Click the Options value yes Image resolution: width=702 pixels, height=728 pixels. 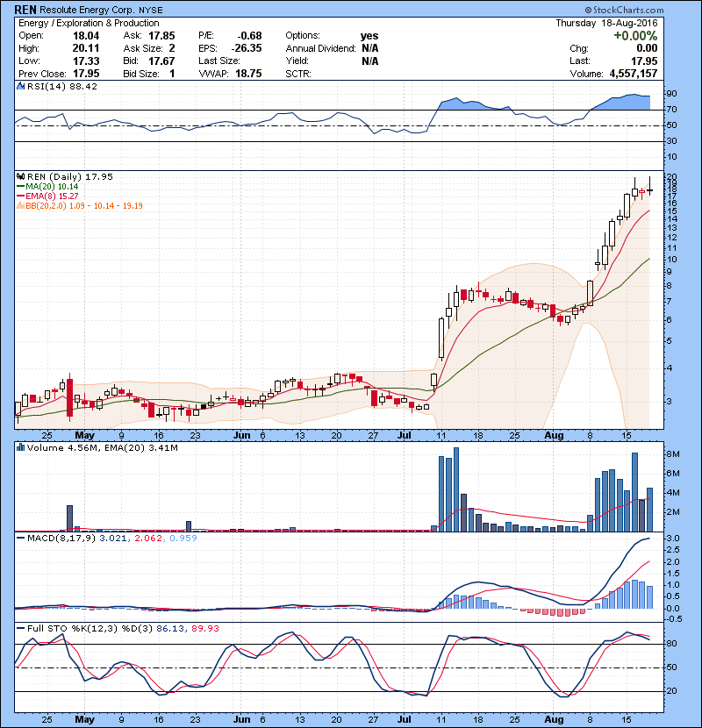coord(369,36)
